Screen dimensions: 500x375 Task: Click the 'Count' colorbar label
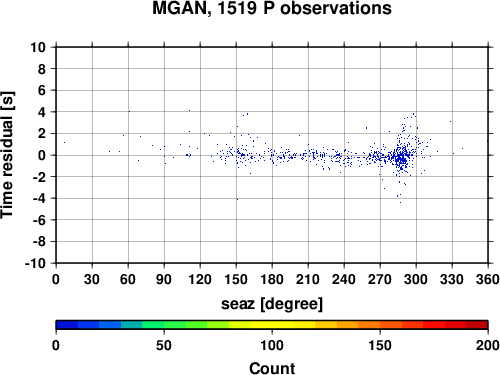point(272,369)
